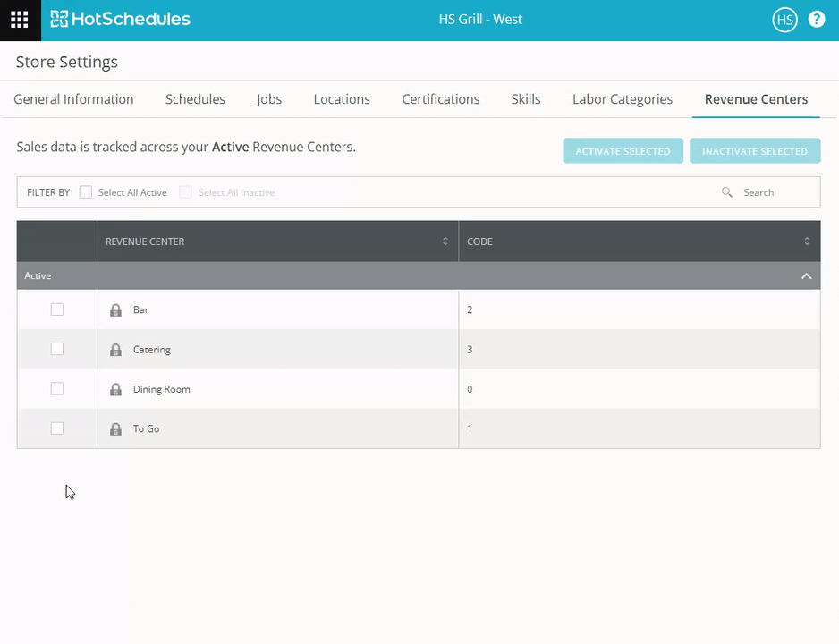Open the app launcher grid icon

[20, 20]
